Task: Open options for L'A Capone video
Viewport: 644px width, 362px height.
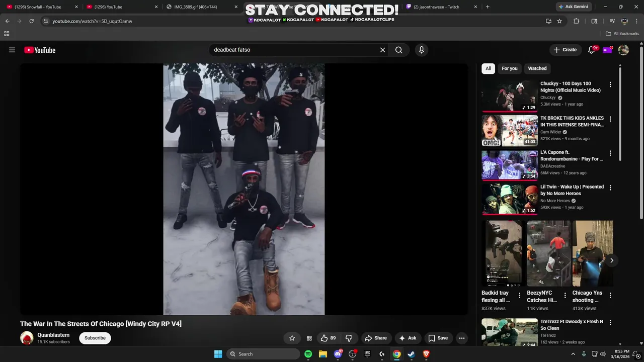Action: tap(610, 153)
